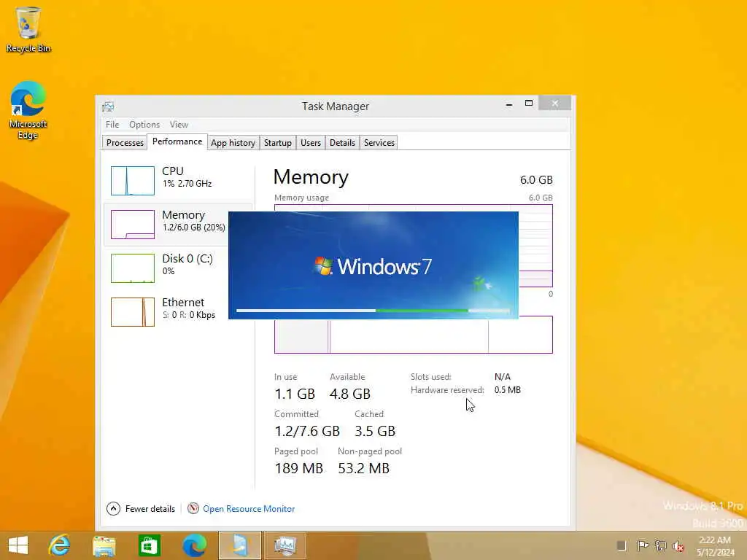Click the Fewer details collapse arrow
The width and height of the screenshot is (747, 560).
click(x=113, y=508)
